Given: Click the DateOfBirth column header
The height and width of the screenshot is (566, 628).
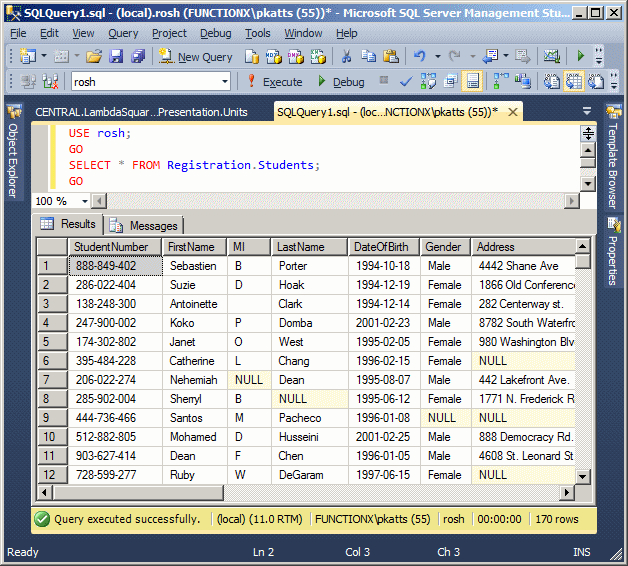Looking at the screenshot, I should coord(384,247).
